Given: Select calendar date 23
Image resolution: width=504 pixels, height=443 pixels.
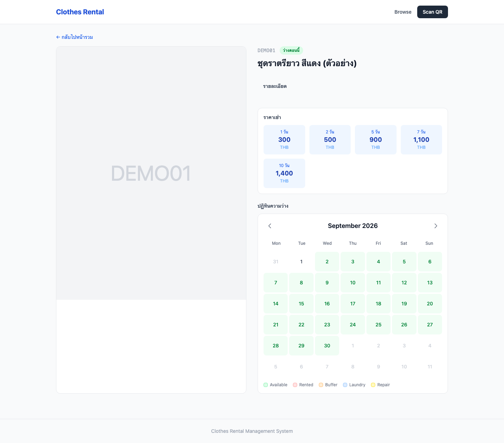Looking at the screenshot, I should (327, 325).
